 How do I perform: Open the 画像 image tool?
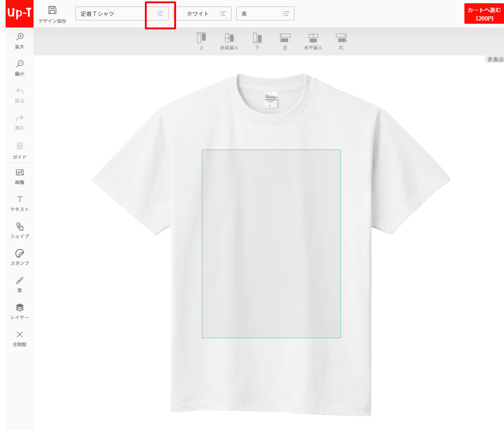(x=19, y=177)
